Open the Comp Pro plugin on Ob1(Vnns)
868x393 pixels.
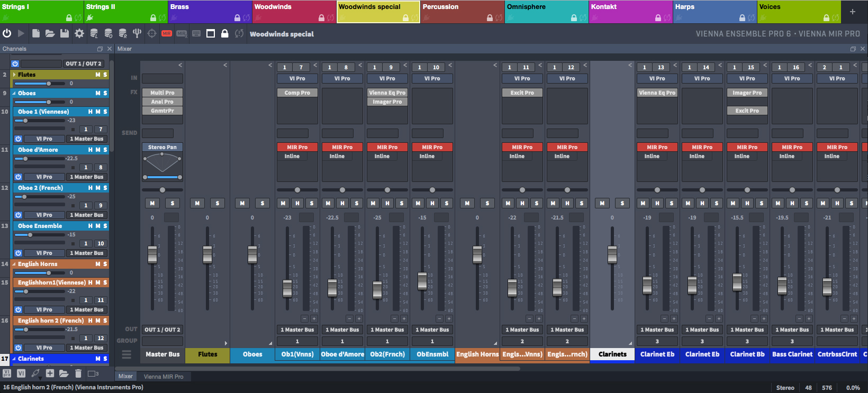pos(297,93)
